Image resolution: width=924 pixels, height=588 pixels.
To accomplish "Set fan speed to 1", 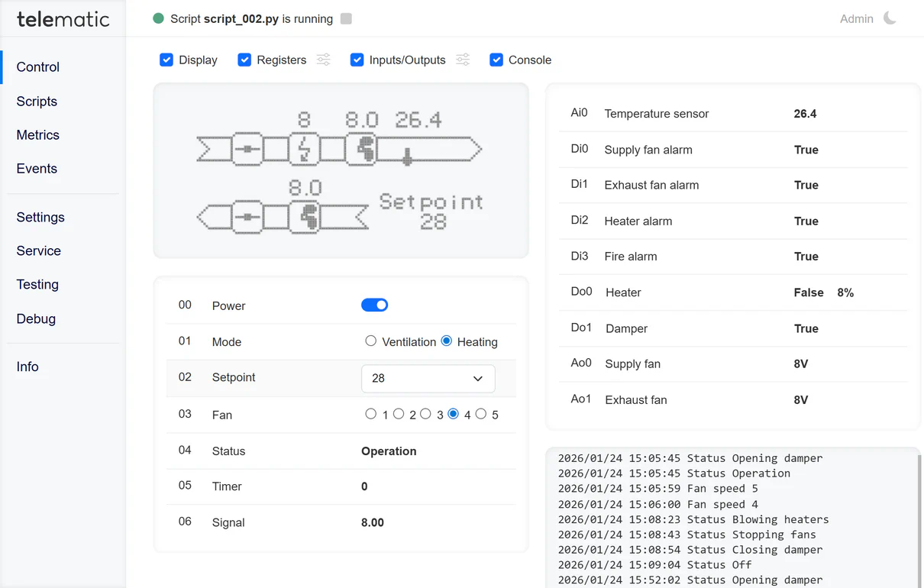I will click(371, 414).
